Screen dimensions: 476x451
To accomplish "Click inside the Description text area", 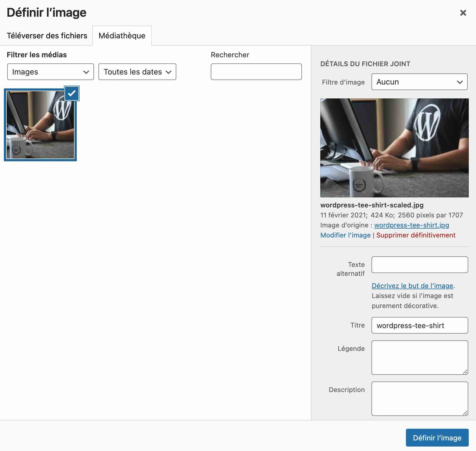I will point(420,398).
